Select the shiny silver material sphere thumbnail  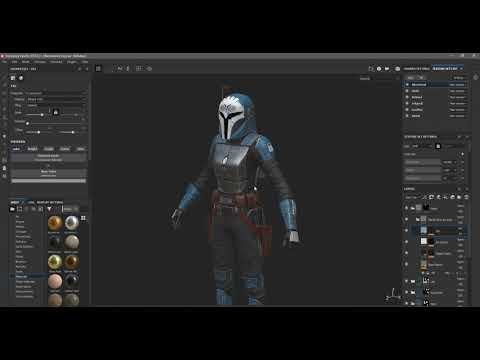71,223
